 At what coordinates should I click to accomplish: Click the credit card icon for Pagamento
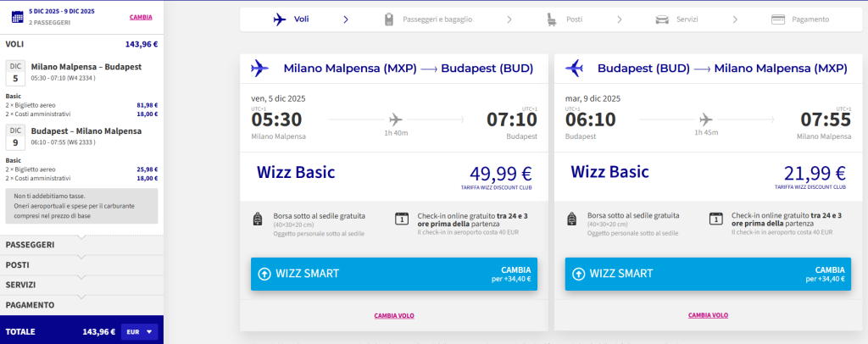[778, 19]
